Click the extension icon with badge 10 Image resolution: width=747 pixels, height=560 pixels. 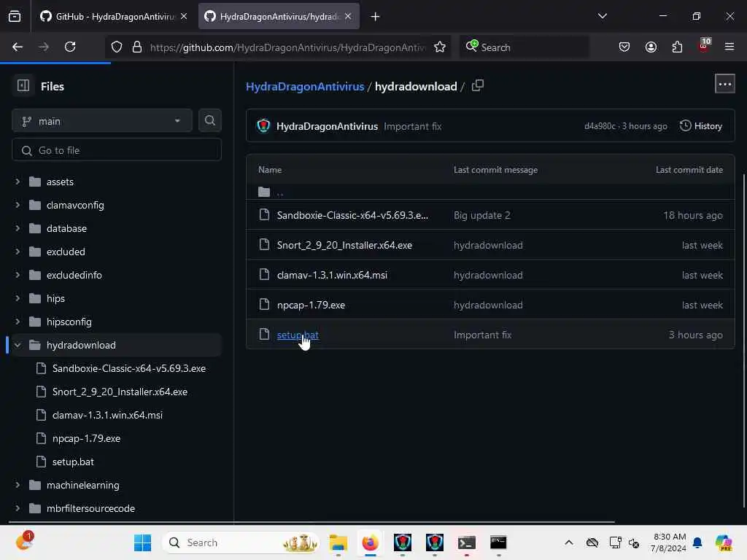[704, 46]
